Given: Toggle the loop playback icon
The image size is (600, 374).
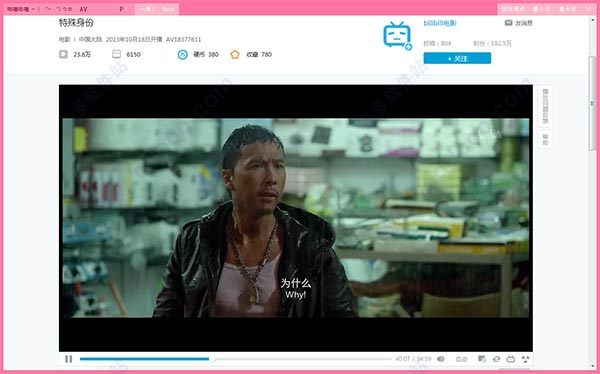Looking at the screenshot, I should [496, 359].
